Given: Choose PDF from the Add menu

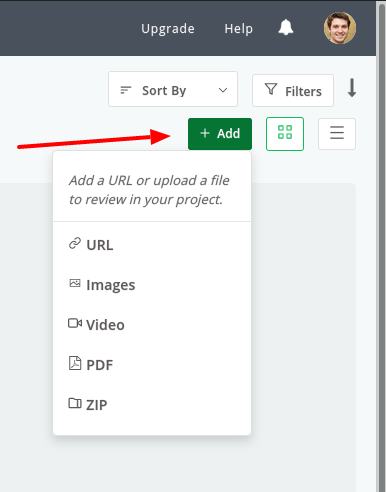Looking at the screenshot, I should pos(152,365).
